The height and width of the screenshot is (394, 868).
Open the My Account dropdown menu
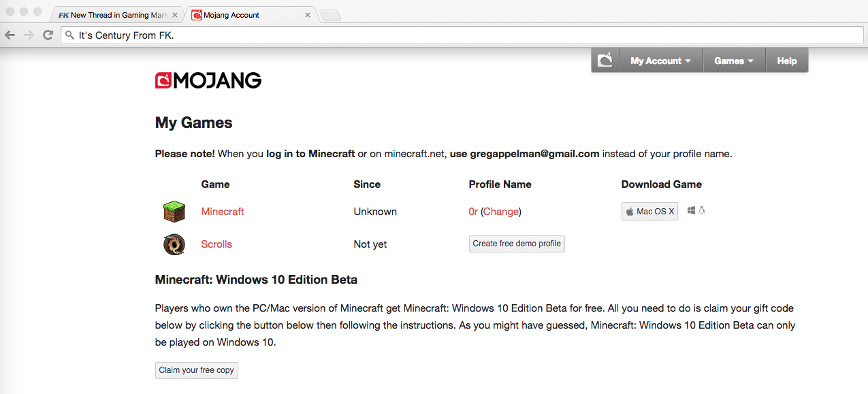point(660,61)
